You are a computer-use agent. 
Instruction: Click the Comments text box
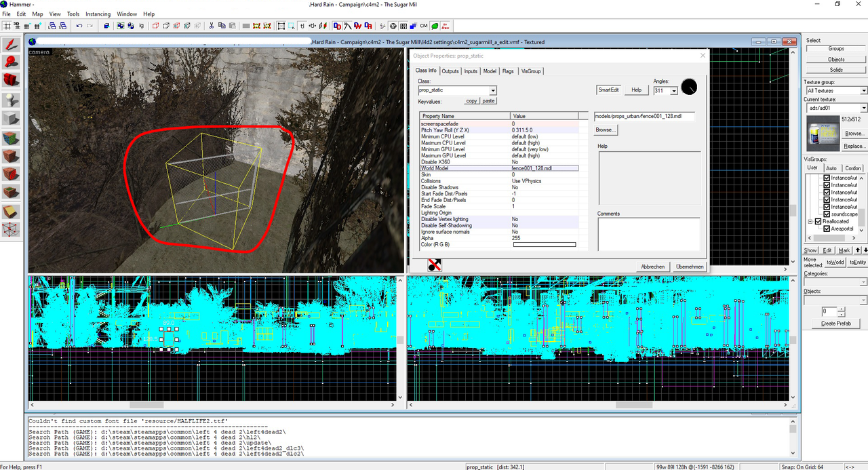point(648,234)
